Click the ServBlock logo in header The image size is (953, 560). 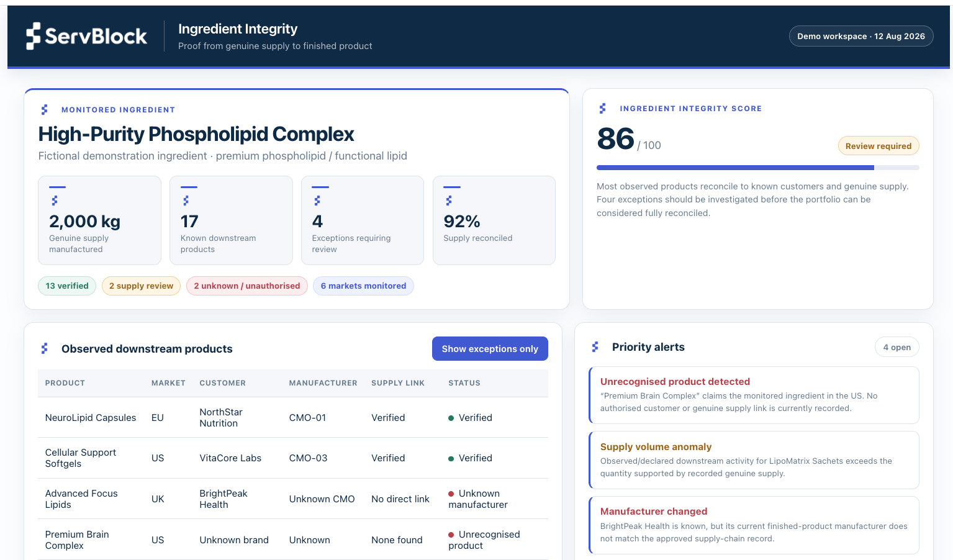point(86,36)
